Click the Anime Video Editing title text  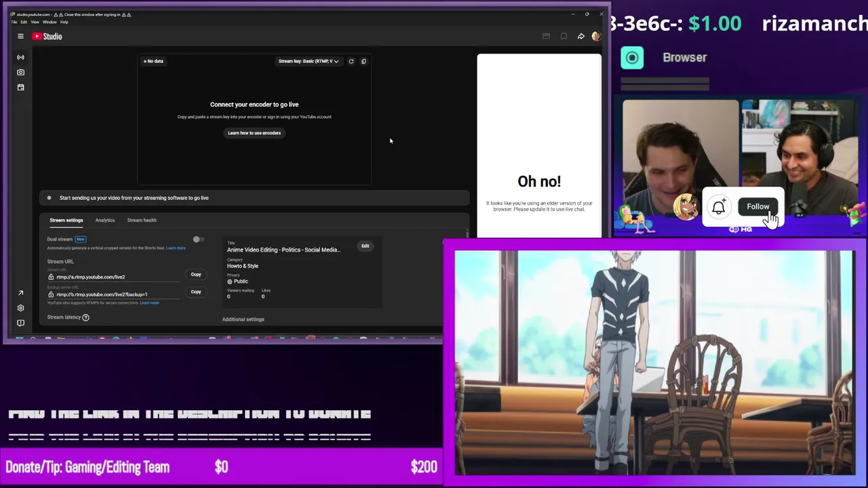(283, 249)
